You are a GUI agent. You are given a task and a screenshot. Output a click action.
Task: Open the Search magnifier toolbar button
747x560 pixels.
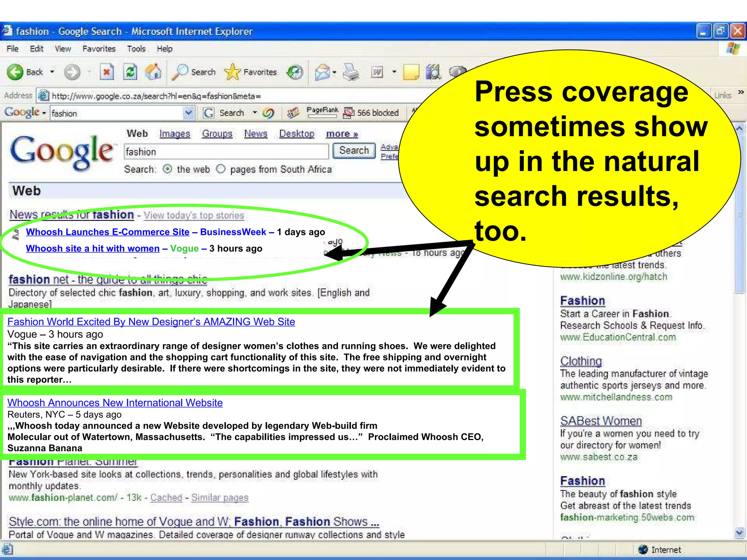(194, 72)
